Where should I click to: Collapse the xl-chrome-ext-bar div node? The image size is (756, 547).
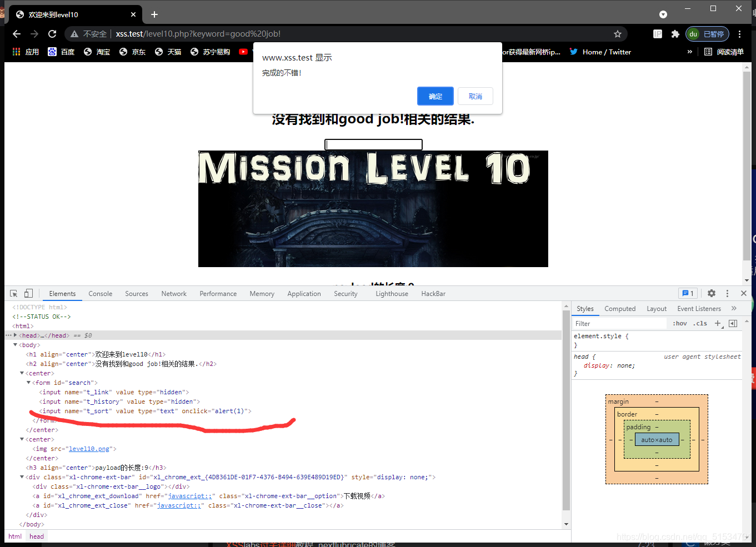(22, 477)
